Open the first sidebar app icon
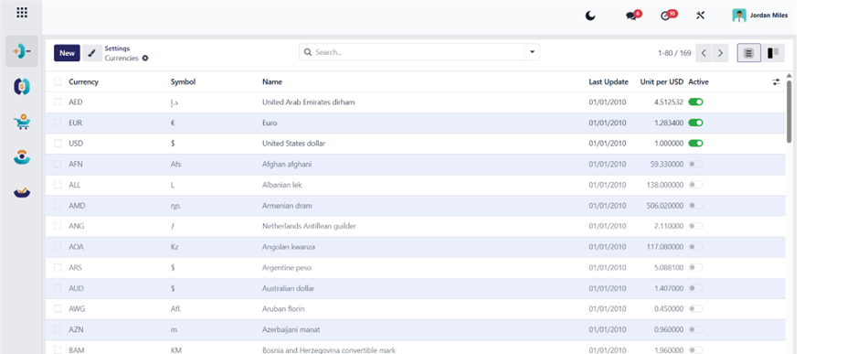868x354 pixels. [x=22, y=51]
